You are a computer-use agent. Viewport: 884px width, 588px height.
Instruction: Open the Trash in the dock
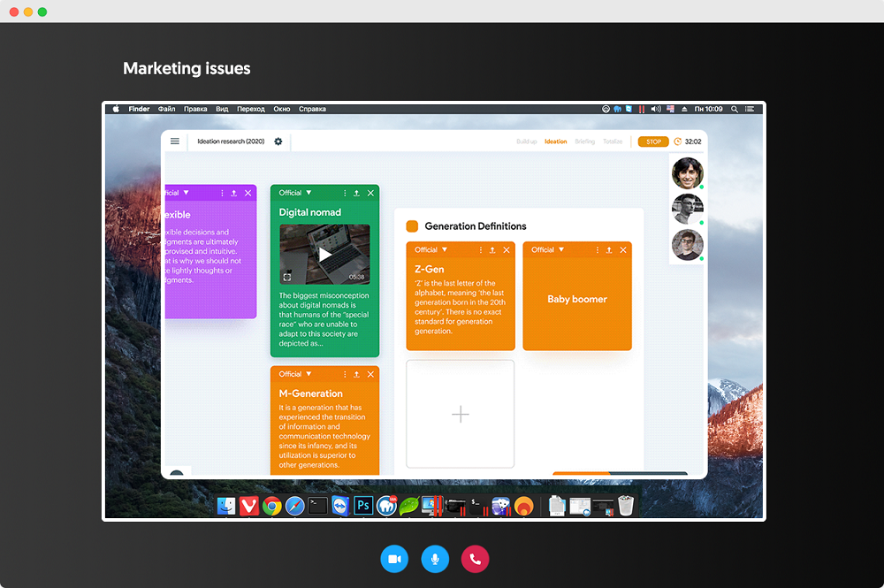coord(626,506)
